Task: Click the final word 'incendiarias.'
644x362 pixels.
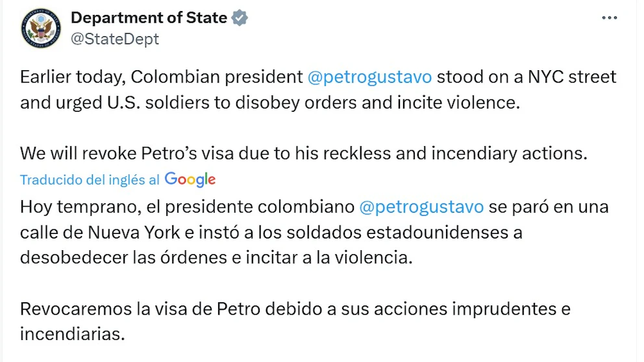Action: click(71, 334)
